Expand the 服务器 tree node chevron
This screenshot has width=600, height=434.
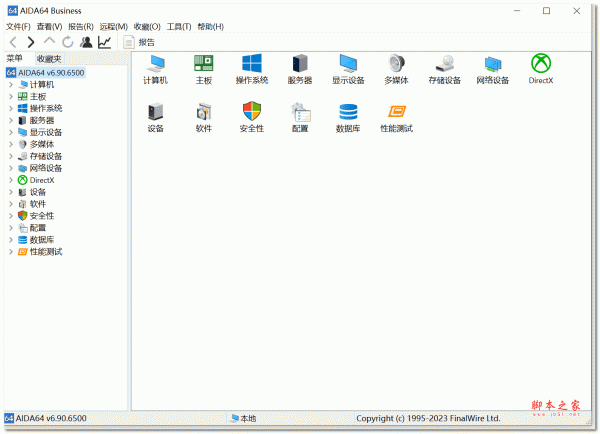pos(11,120)
